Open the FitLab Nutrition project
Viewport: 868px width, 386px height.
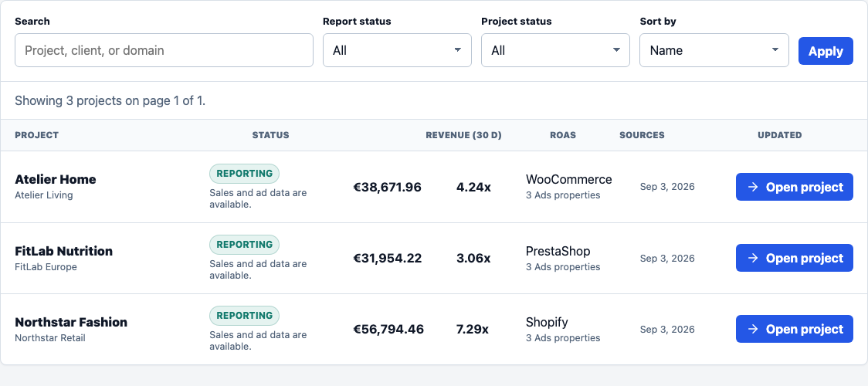click(795, 258)
